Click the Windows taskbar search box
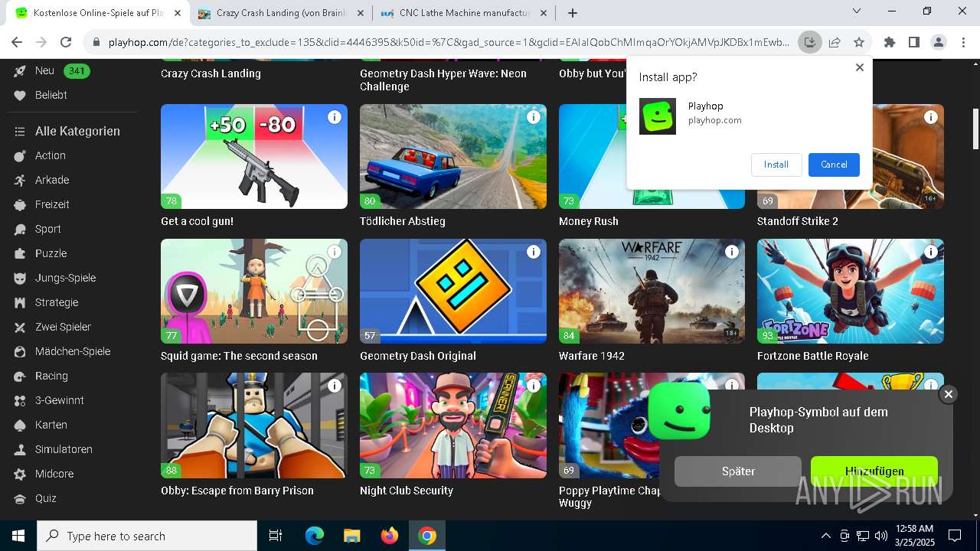 tap(147, 536)
